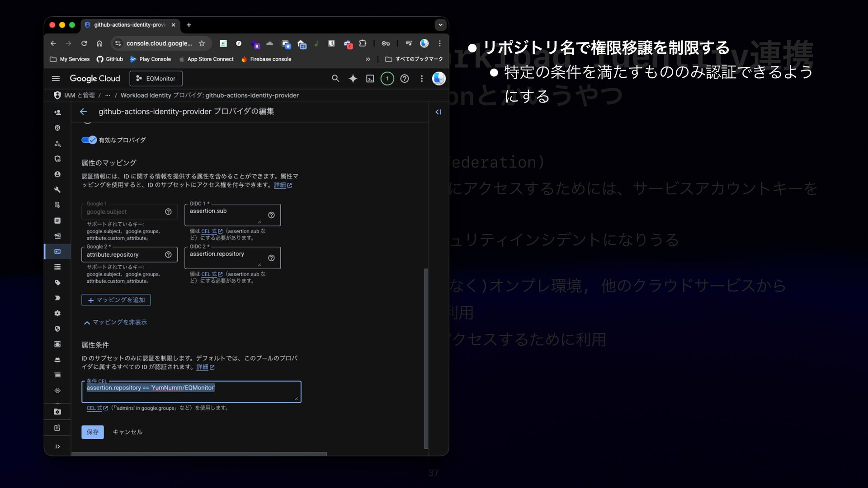Click the マッピングを追加 add mapping button
This screenshot has height=488, width=868.
point(116,300)
